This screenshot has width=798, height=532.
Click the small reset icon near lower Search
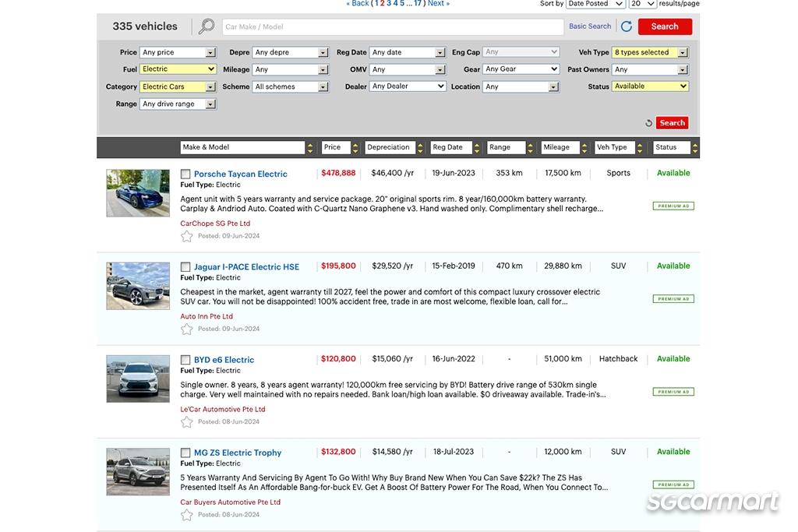[648, 123]
